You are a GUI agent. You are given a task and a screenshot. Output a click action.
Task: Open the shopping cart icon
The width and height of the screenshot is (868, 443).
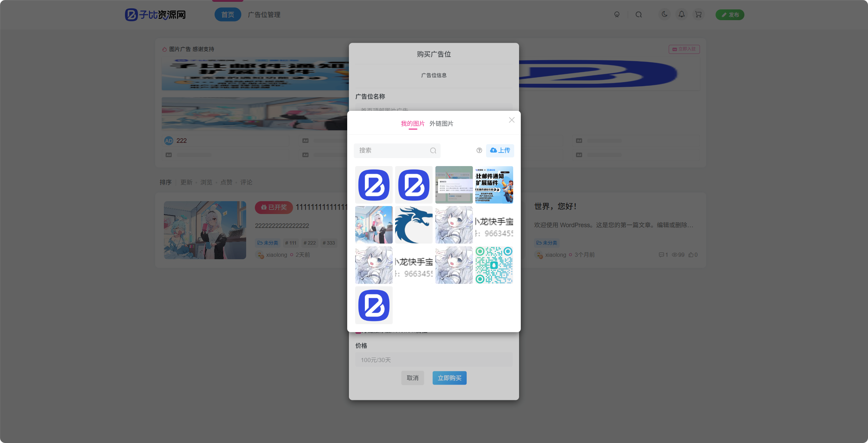[x=698, y=14]
